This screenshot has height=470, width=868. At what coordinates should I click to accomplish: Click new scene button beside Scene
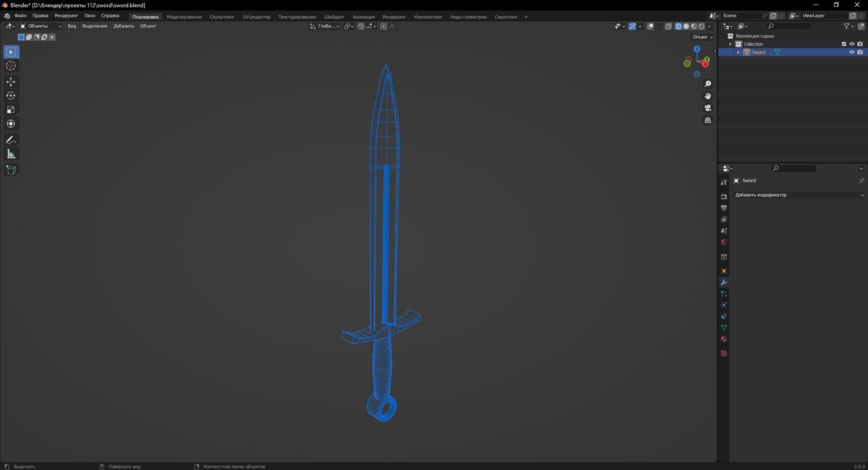[773, 16]
